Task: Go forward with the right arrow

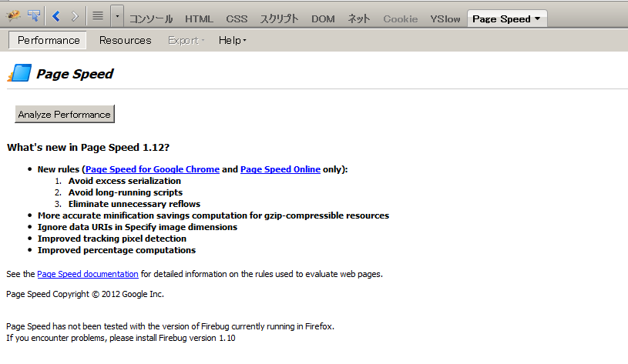Action: [x=75, y=15]
